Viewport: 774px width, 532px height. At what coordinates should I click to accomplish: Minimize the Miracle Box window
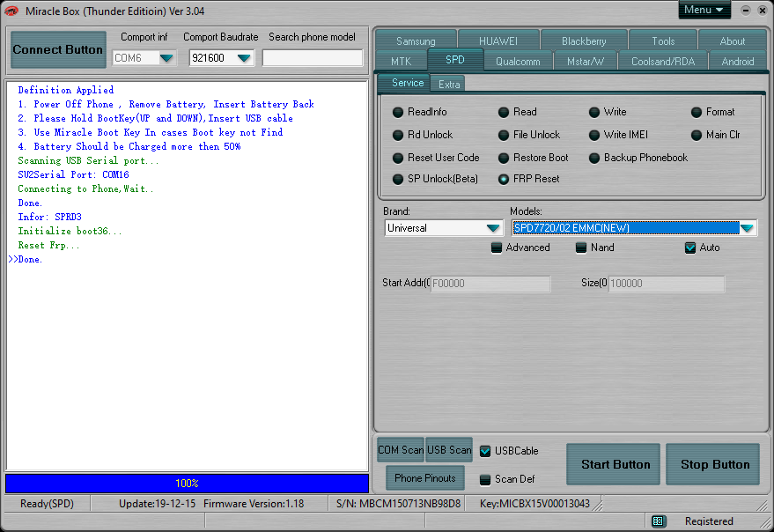tap(746, 11)
